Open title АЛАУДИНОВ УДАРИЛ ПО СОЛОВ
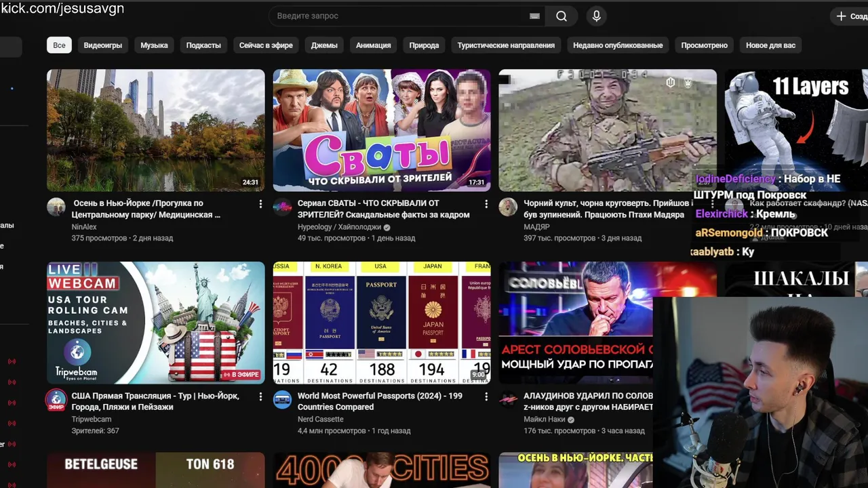The image size is (868, 488). (588, 401)
